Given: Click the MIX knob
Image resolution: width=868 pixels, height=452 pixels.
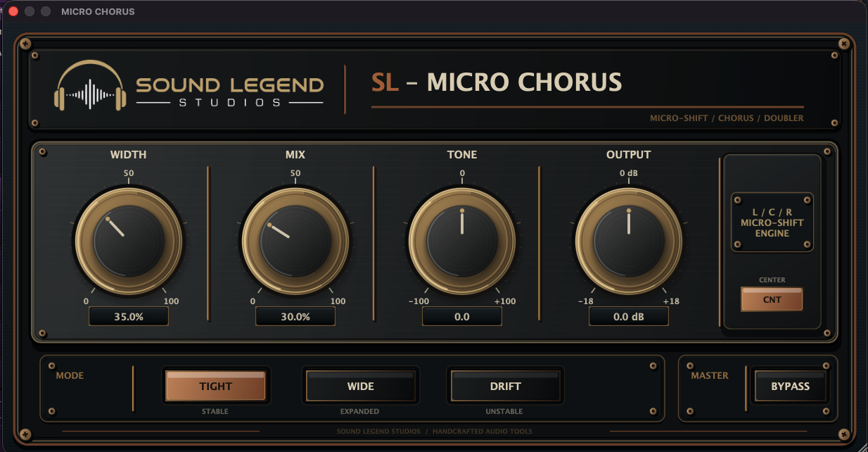Looking at the screenshot, I should tap(295, 241).
